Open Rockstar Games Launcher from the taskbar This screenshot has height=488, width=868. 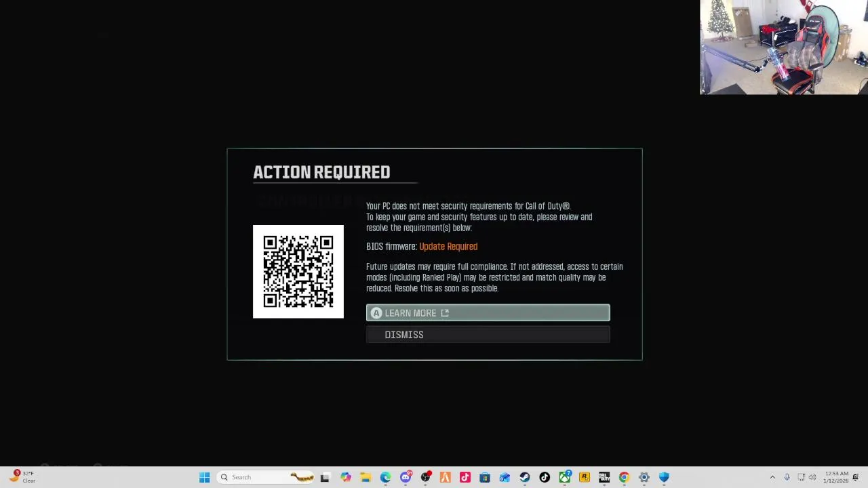pyautogui.click(x=584, y=477)
